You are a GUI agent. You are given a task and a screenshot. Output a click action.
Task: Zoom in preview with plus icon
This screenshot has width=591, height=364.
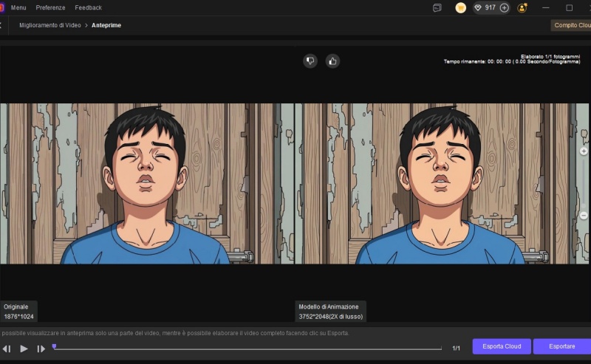584,151
